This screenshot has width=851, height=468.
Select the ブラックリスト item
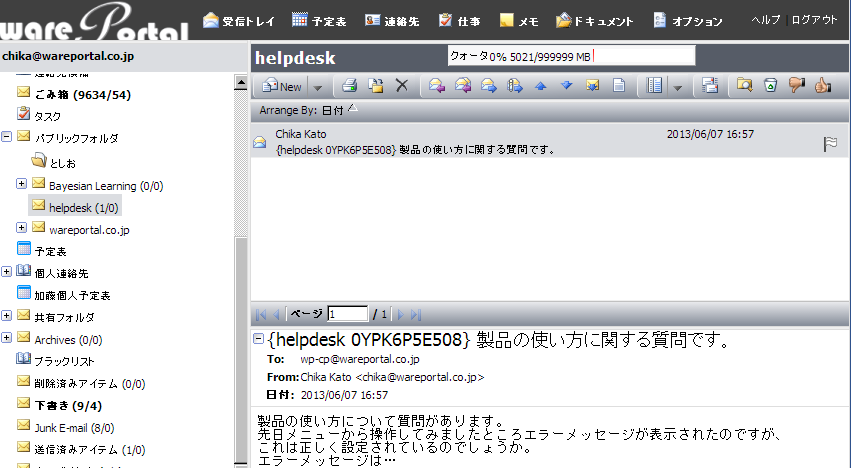(64, 361)
